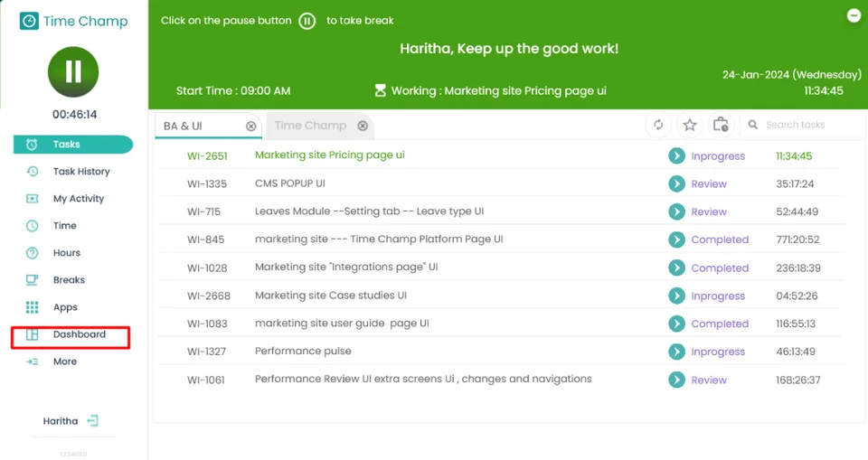Open Marketing site Pricing page ui task
Image resolution: width=868 pixels, height=460 pixels.
(x=330, y=155)
